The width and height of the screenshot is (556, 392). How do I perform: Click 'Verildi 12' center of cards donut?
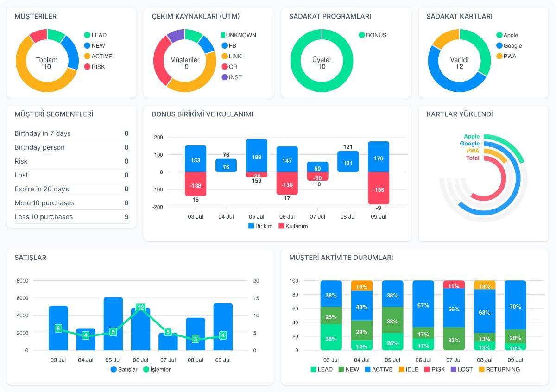point(459,63)
